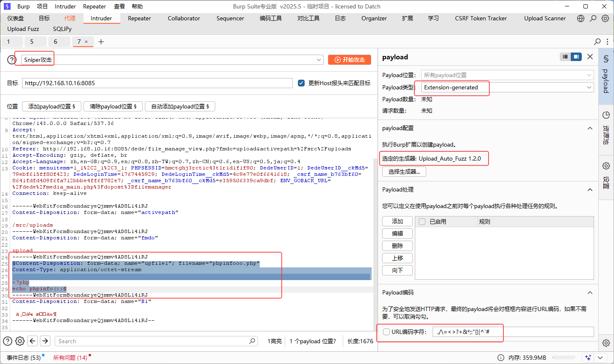The image size is (614, 364).
Task: Go to previous search match arrow
Action: click(x=33, y=341)
